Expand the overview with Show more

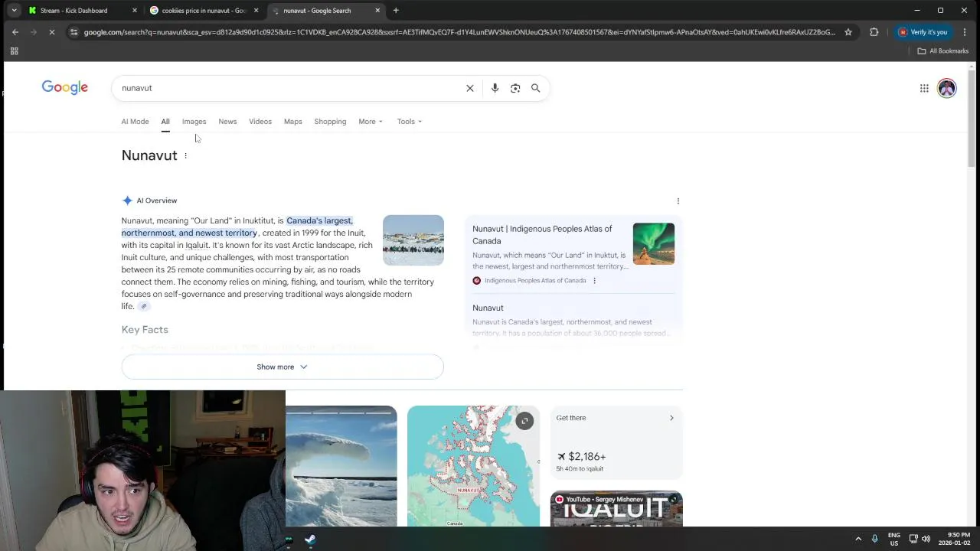283,367
